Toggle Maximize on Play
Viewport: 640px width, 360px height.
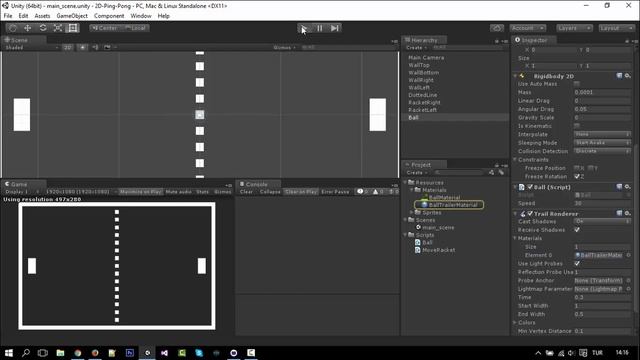point(141,191)
